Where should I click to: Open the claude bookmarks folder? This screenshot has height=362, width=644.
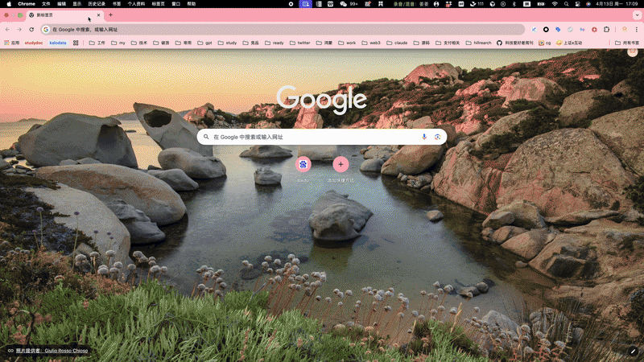click(x=397, y=43)
